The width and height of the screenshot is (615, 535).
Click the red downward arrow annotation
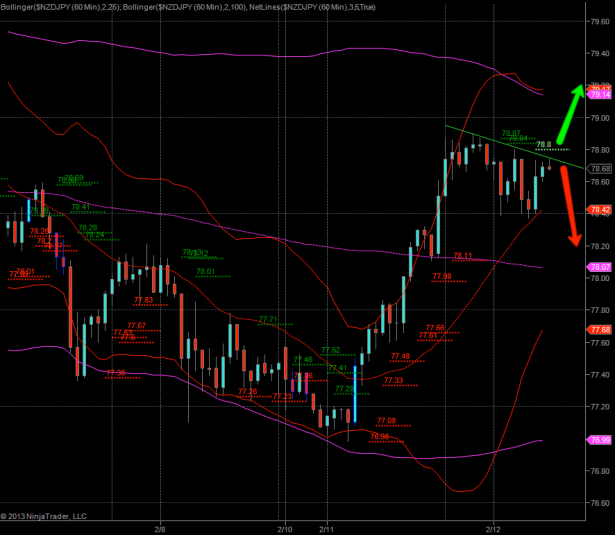[x=571, y=205]
